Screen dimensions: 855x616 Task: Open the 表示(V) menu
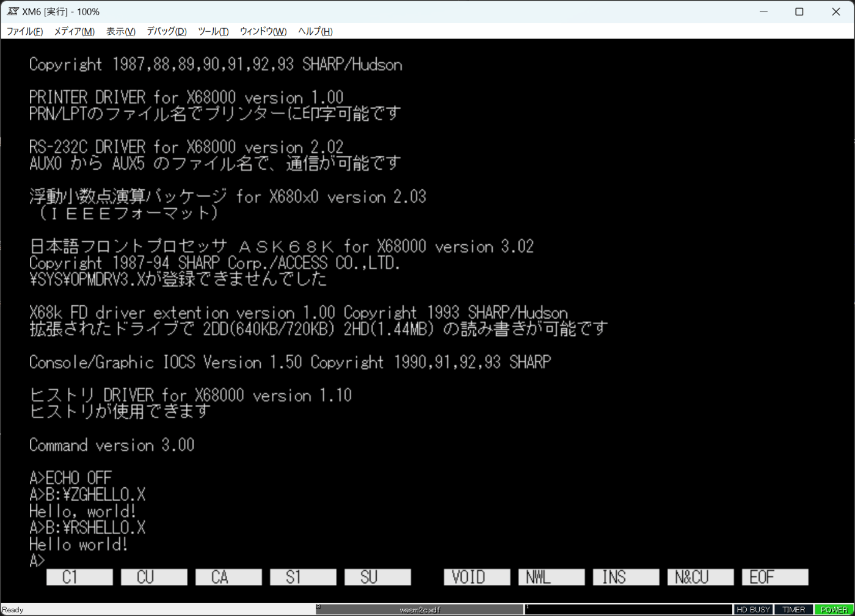click(x=121, y=31)
